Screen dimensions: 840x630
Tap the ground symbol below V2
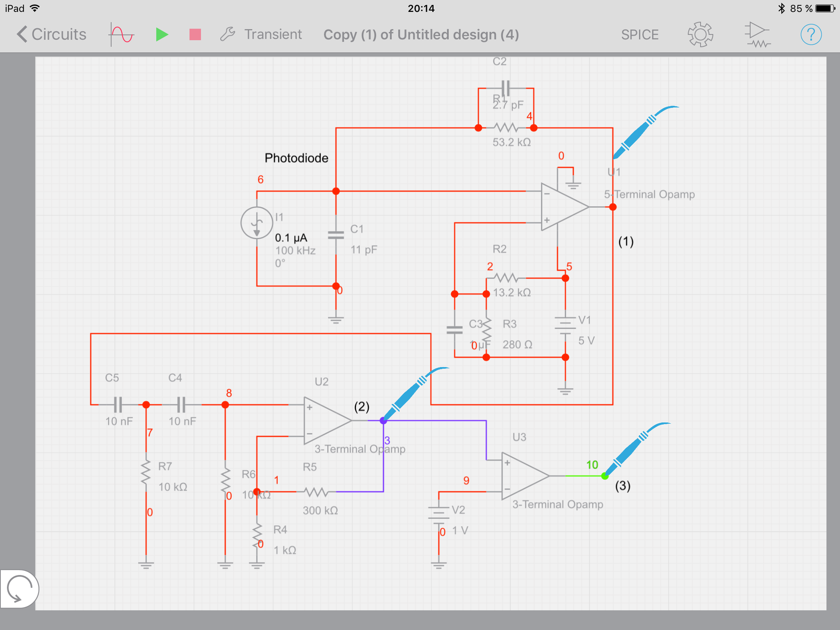point(438,565)
